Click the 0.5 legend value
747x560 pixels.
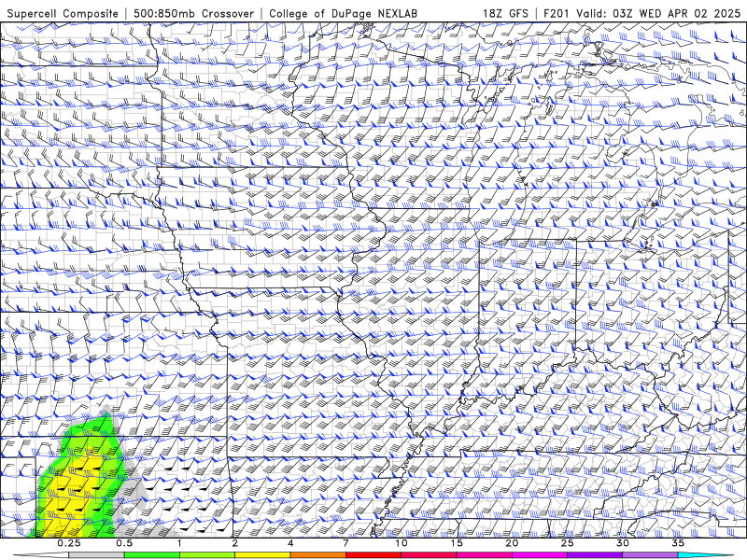coord(124,543)
